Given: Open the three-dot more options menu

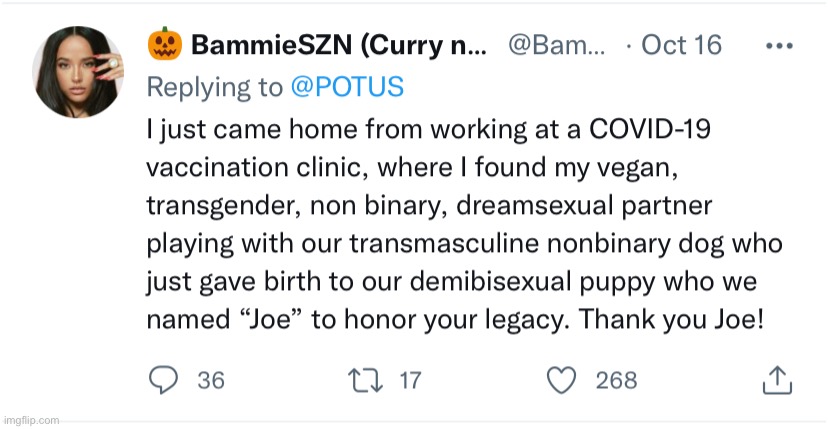Looking at the screenshot, I should (780, 46).
